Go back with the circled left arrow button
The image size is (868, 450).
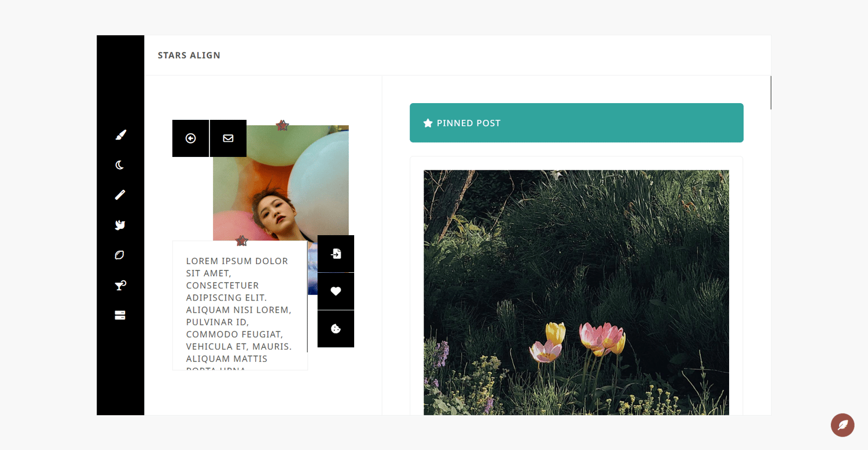click(190, 138)
